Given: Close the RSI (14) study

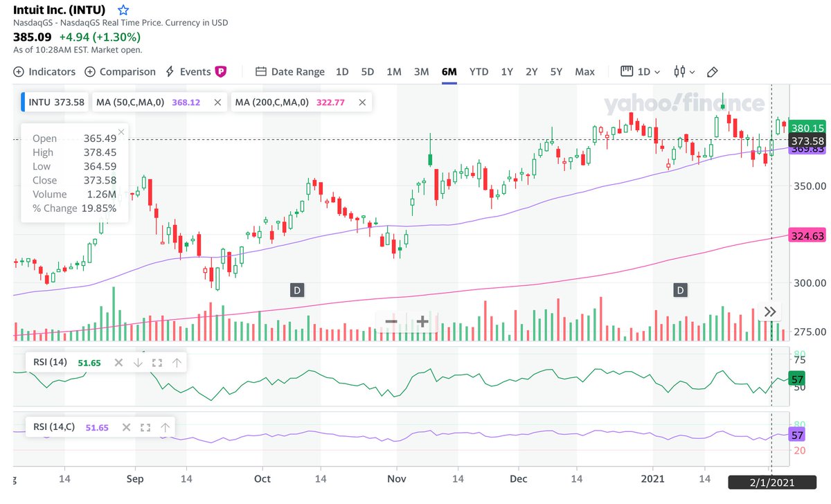Looking at the screenshot, I should tap(118, 362).
